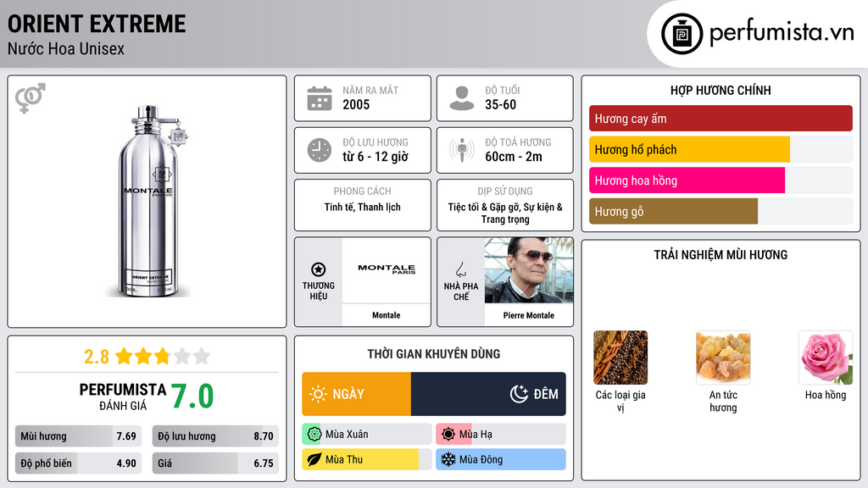Screen dimensions: 868x488
Task: Click the THƯƠNG HIỆU label
Action: click(x=319, y=291)
